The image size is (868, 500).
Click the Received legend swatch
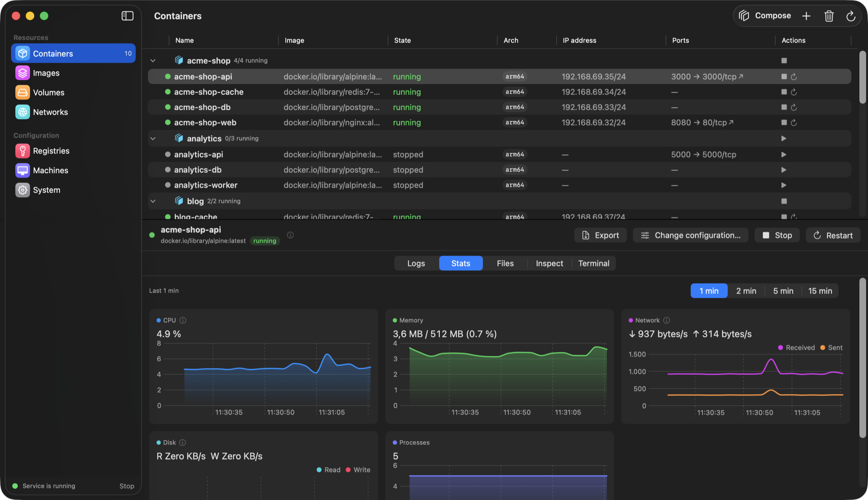point(780,348)
